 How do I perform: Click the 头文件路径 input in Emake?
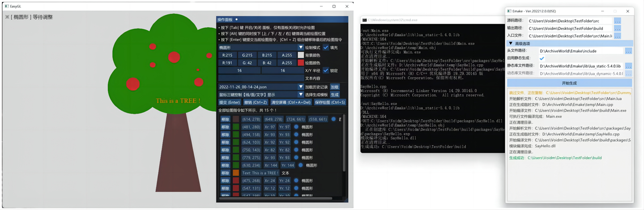(580, 51)
